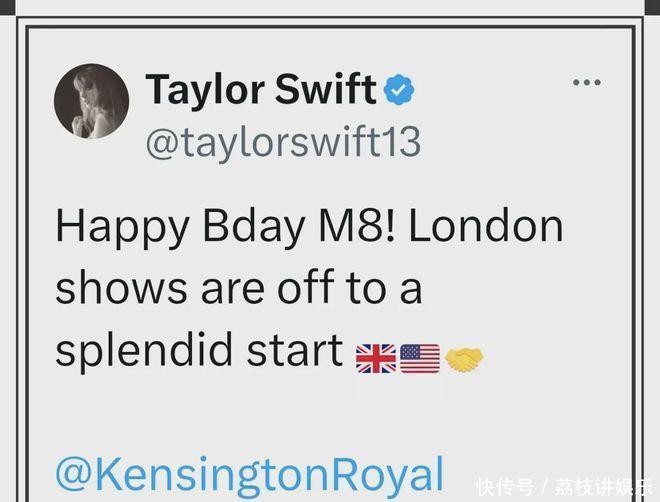The width and height of the screenshot is (660, 502).
Task: Click the word Swift in the name
Action: tap(325, 89)
